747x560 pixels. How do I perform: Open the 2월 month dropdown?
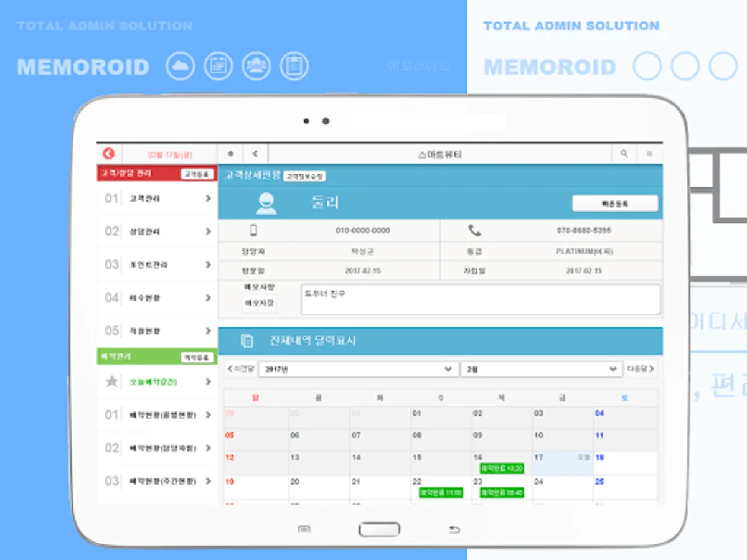pyautogui.click(x=541, y=369)
